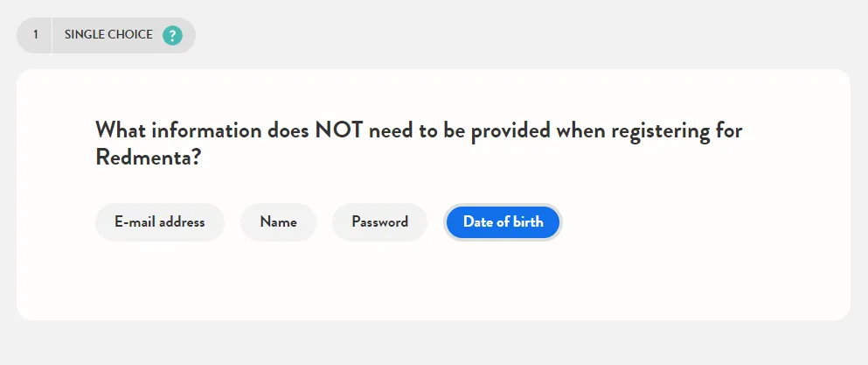The width and height of the screenshot is (868, 365).
Task: Click the gray question header pill
Action: tap(107, 36)
